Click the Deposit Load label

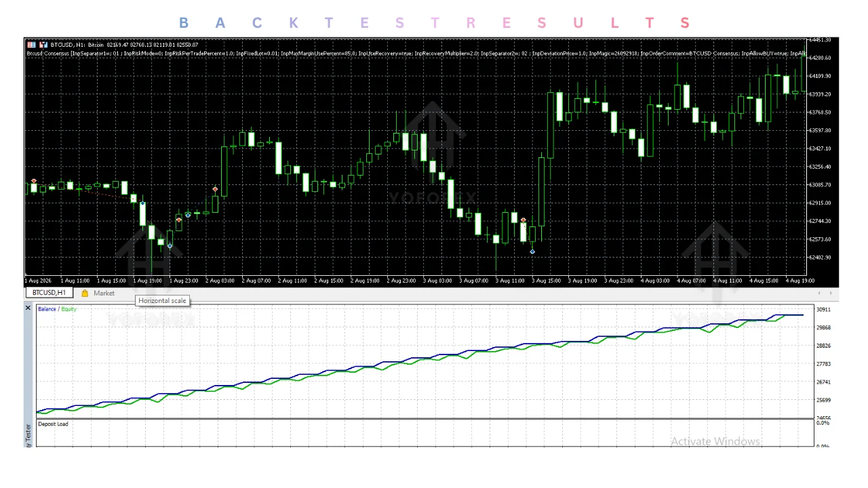[53, 424]
